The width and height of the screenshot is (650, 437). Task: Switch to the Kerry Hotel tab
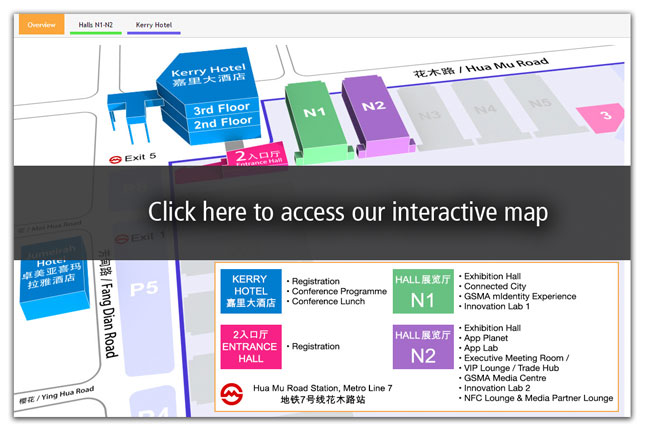point(154,25)
